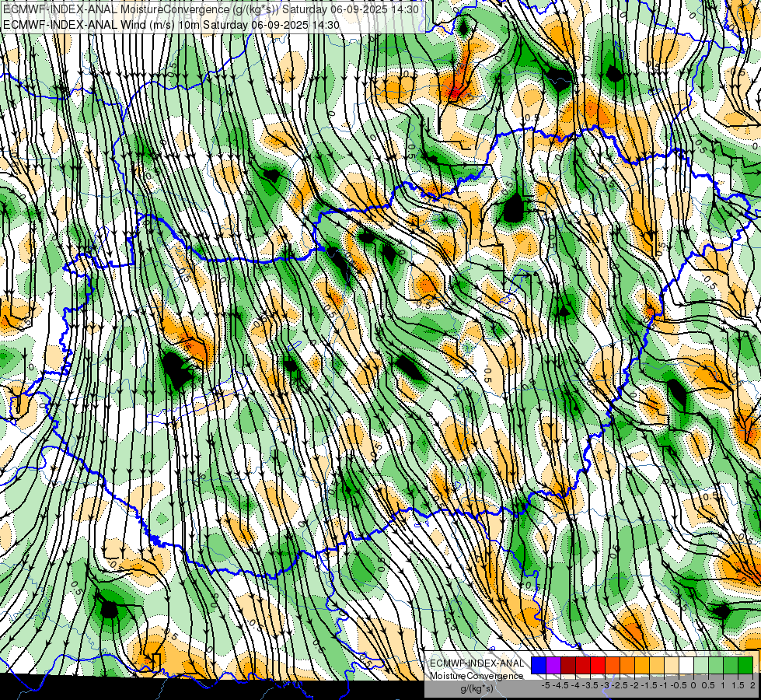The image size is (761, 700).
Task: Click the '-3.5' legend tick value
Action: [x=591, y=685]
